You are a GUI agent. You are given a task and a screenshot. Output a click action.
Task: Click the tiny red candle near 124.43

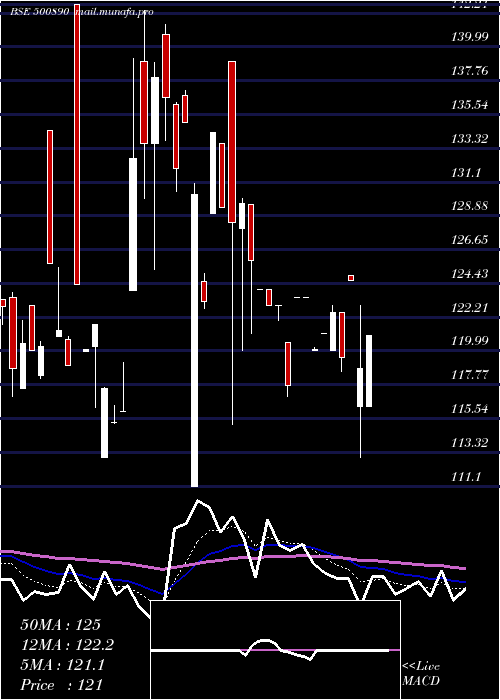[351, 278]
